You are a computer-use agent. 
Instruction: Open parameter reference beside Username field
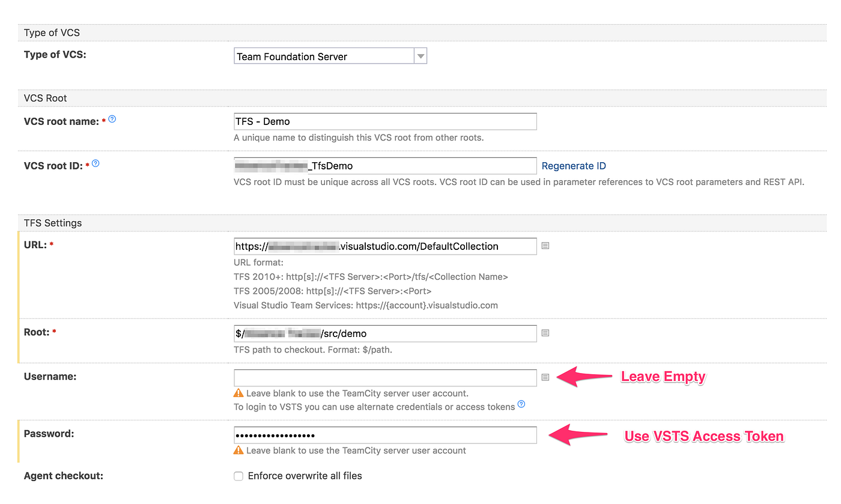click(545, 377)
